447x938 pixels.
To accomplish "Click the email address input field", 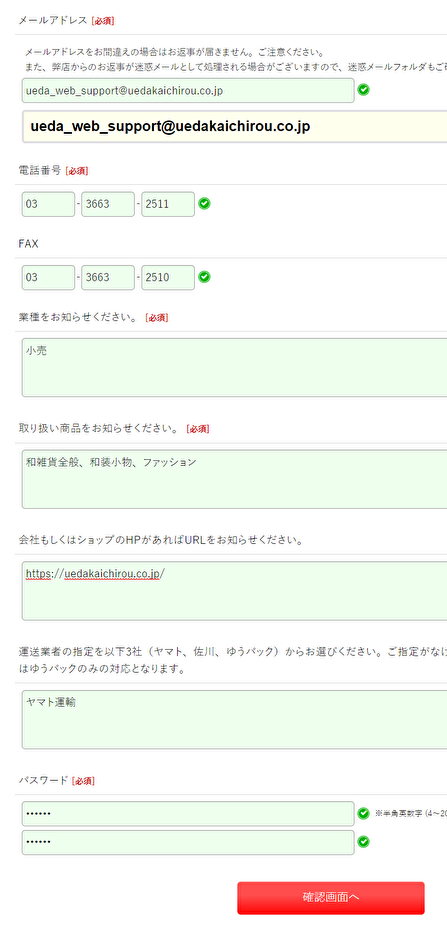I will click(x=188, y=90).
